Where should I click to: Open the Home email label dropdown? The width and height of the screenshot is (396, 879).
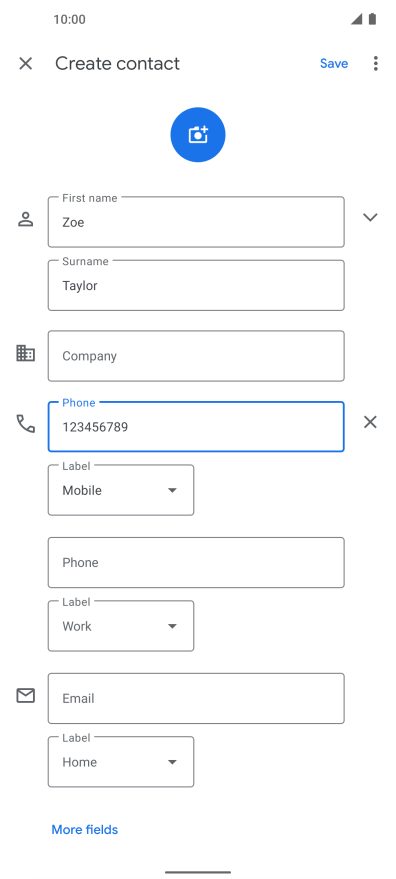(x=121, y=762)
